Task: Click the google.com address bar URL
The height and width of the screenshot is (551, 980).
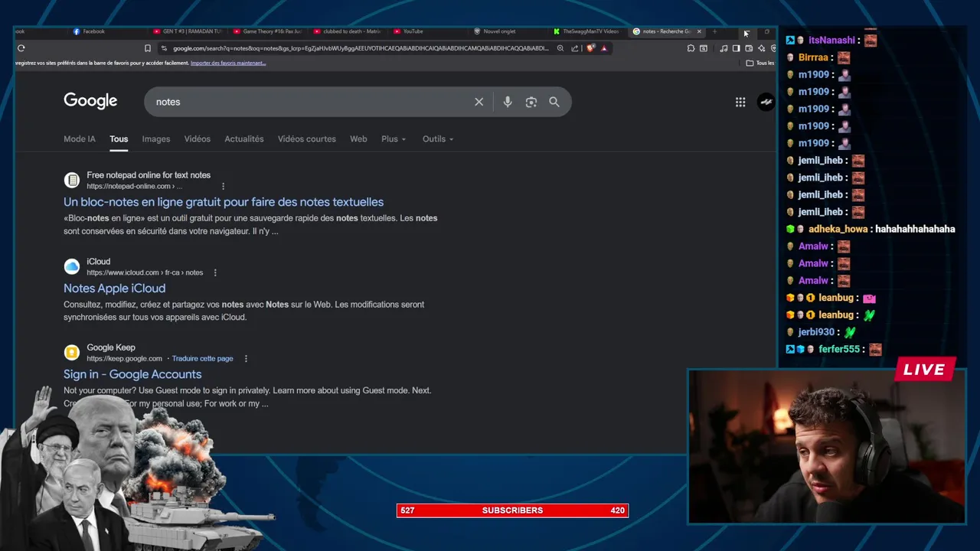Action: (360, 48)
